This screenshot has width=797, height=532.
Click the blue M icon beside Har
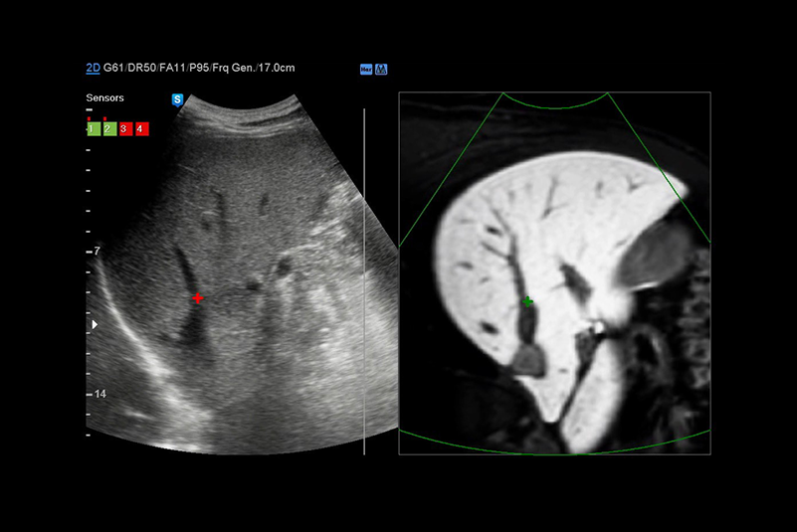pyautogui.click(x=381, y=70)
